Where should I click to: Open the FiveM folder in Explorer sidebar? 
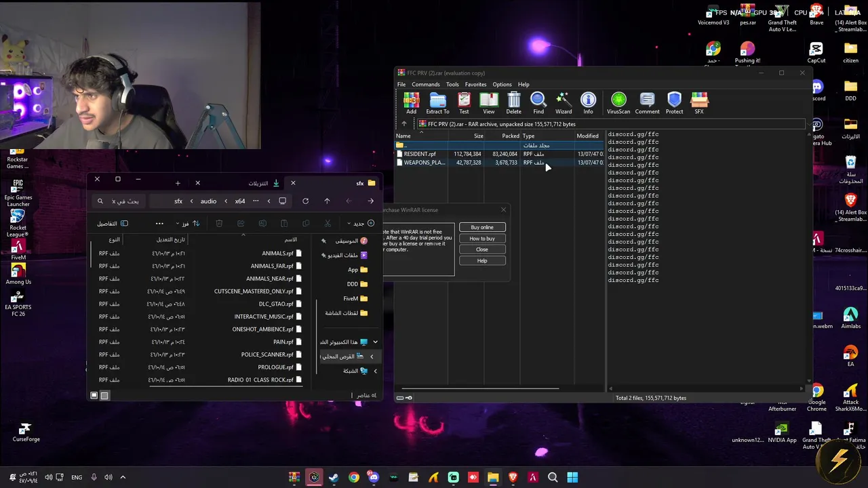[355, 299]
